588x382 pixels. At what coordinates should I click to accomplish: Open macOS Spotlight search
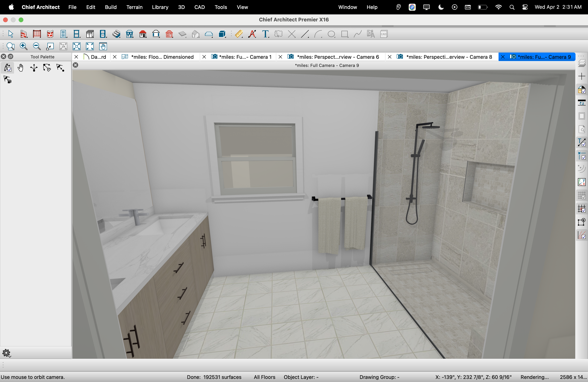click(x=512, y=7)
